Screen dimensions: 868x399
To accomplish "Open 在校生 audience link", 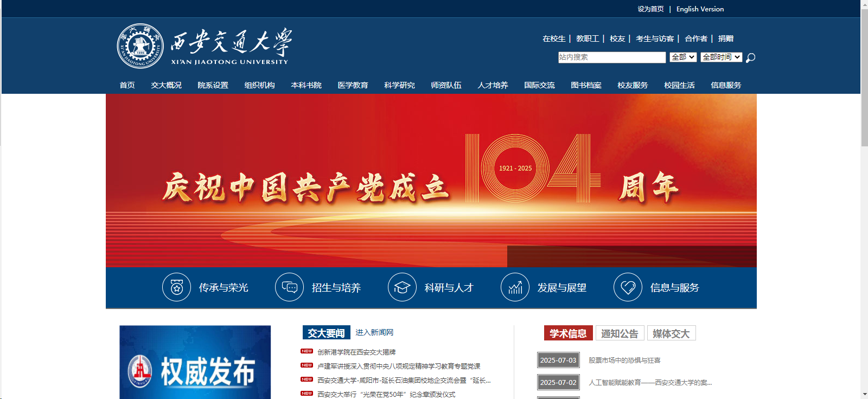I will [554, 38].
